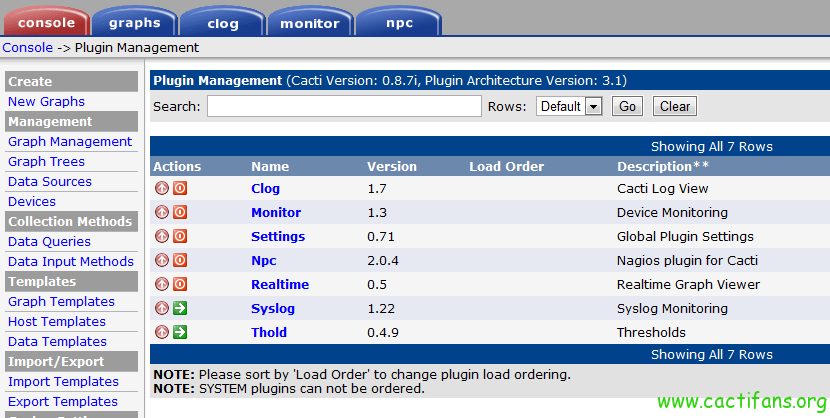The height and width of the screenshot is (418, 830).
Task: Disable the Clog plugin with the red power icon
Action: coord(180,188)
